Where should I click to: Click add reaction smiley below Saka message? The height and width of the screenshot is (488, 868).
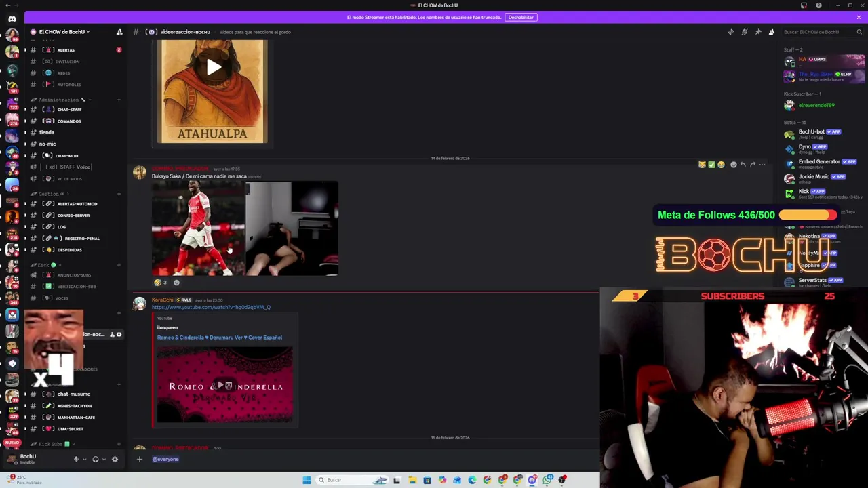176,283
